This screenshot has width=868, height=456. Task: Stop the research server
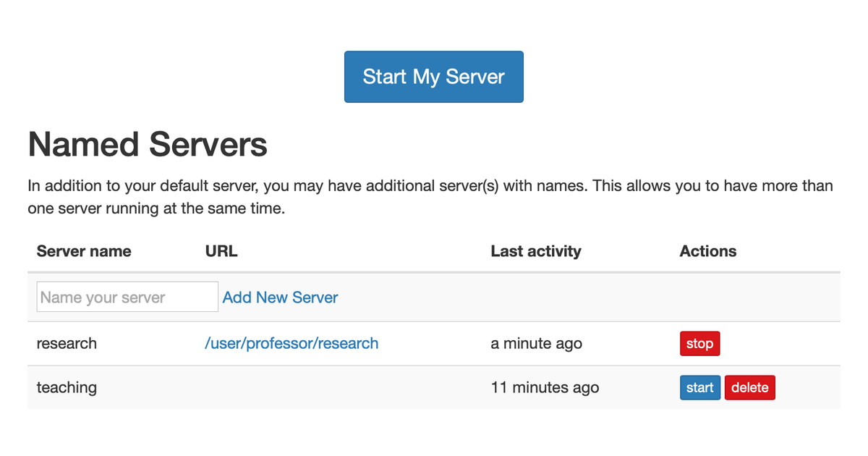(699, 344)
